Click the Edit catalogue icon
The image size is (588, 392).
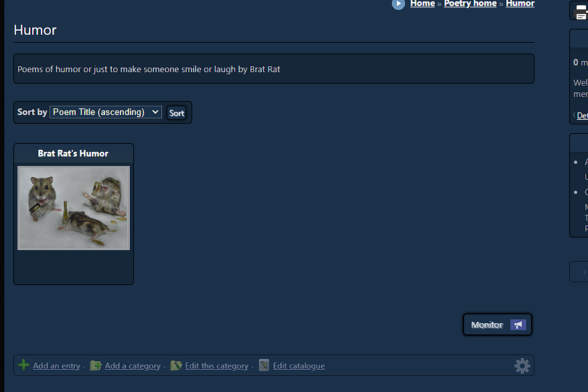(264, 365)
